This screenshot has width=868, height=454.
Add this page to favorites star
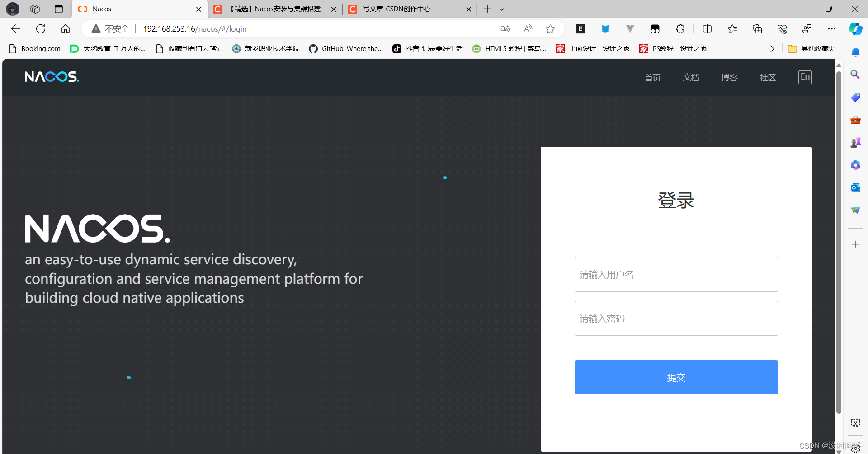click(x=550, y=29)
